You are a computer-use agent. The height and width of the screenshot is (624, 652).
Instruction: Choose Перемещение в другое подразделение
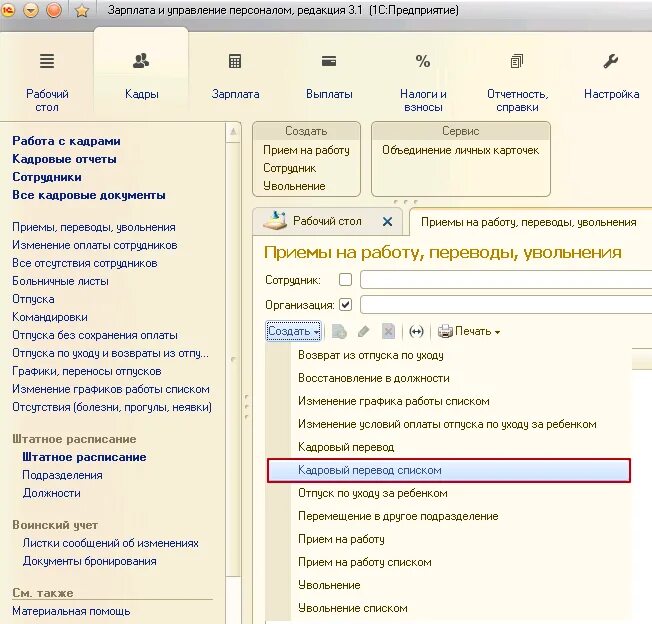(398, 516)
